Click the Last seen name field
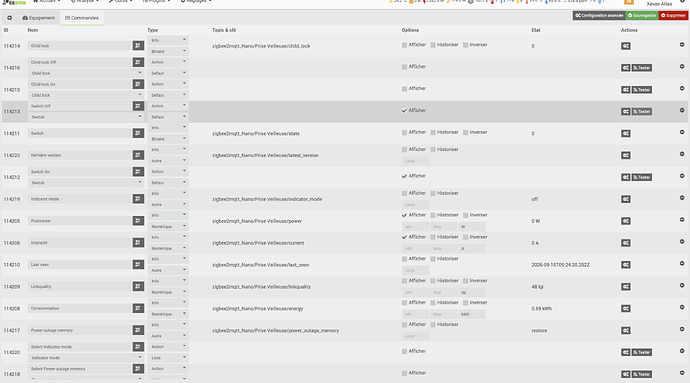 click(80, 265)
